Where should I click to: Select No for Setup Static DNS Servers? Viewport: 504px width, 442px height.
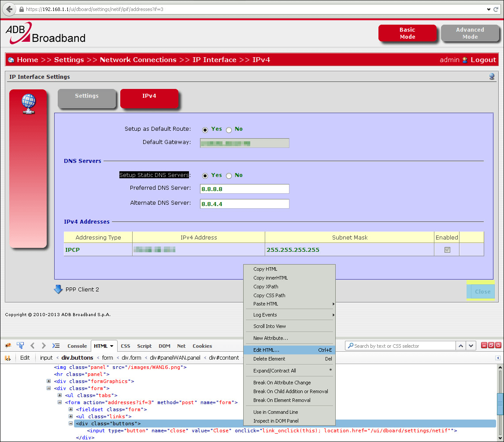pyautogui.click(x=229, y=176)
